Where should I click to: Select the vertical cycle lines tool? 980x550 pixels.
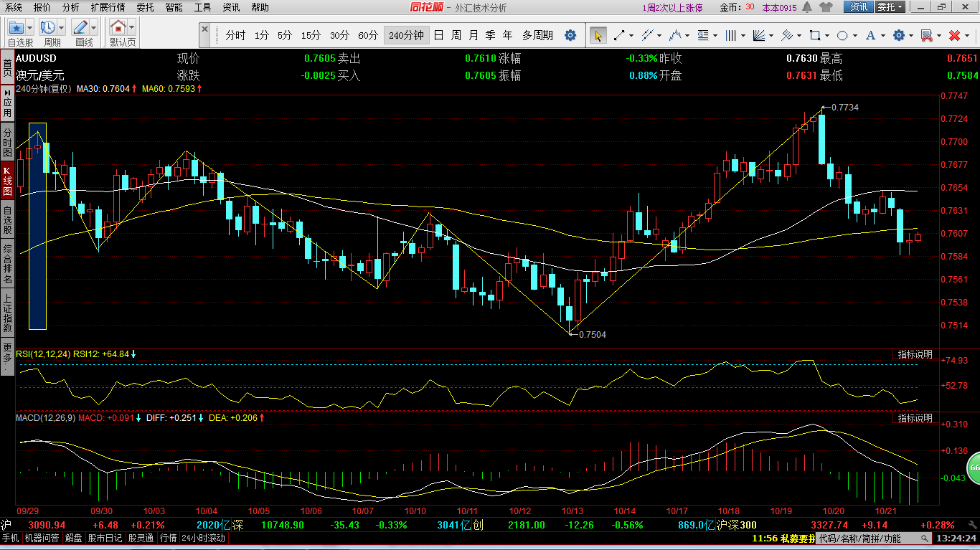tap(731, 35)
